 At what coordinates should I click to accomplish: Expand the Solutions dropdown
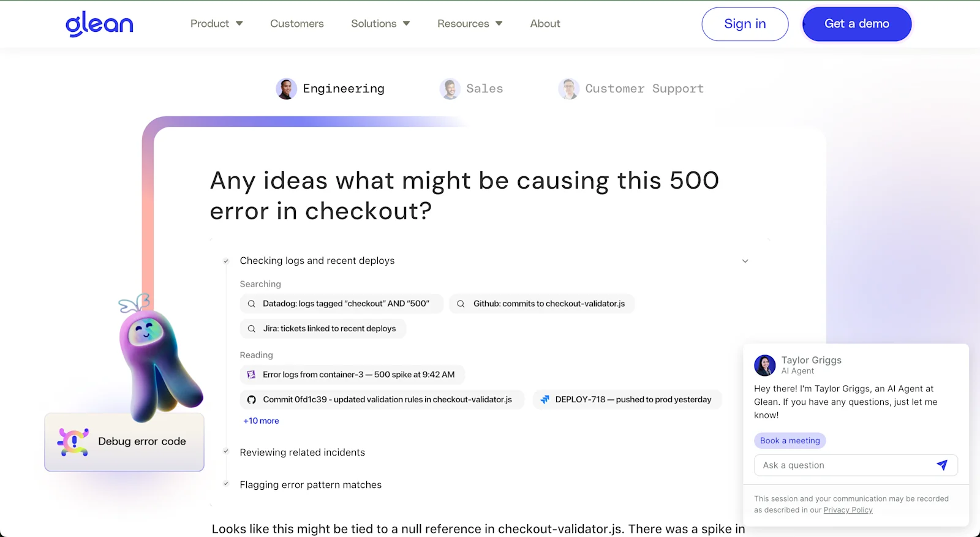[380, 24]
